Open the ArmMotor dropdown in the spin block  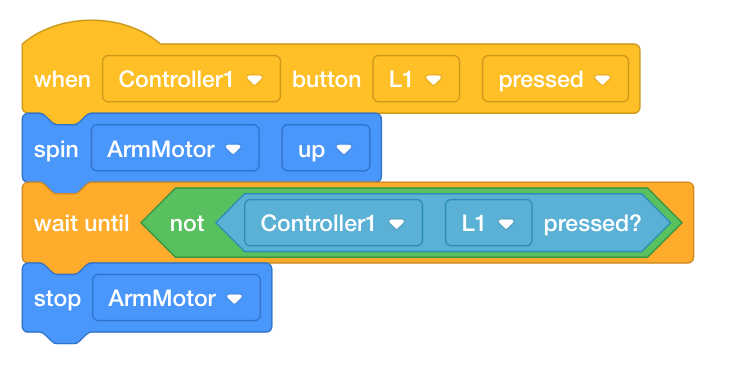175,149
